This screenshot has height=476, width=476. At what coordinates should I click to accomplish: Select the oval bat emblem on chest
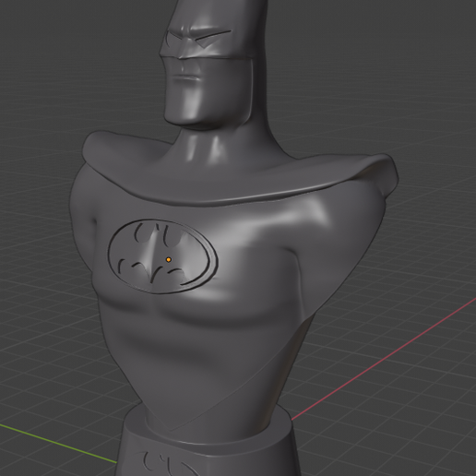click(x=163, y=256)
